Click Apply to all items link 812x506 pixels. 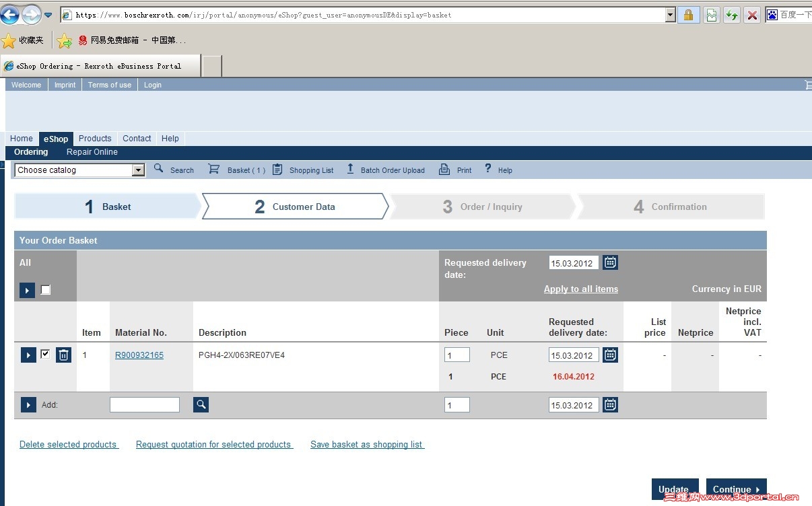pyautogui.click(x=581, y=289)
